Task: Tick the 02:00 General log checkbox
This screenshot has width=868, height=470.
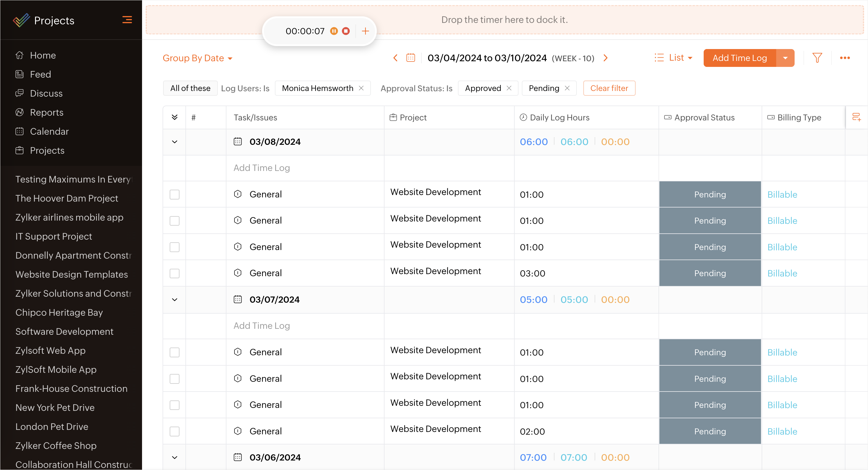Action: 174,431
